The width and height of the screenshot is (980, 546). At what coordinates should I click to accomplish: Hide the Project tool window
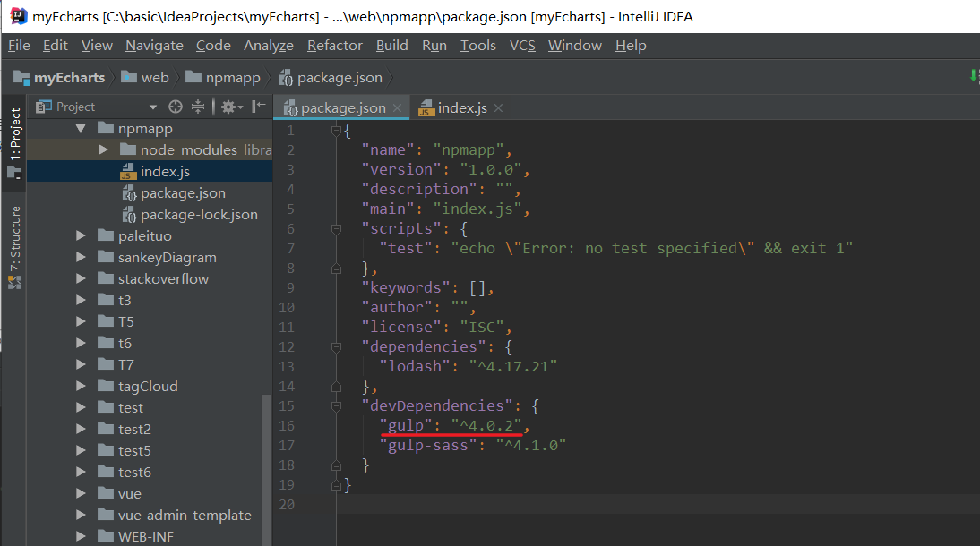point(258,107)
